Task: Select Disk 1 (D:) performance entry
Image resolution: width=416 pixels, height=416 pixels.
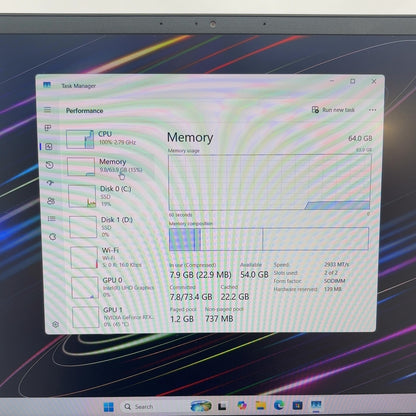Action: [112, 227]
